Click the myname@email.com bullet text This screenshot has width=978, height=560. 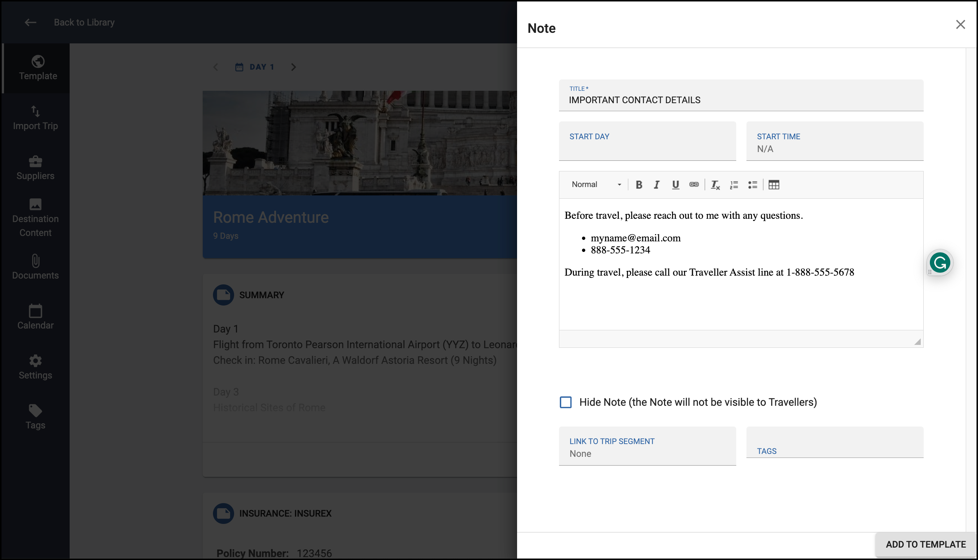635,238
